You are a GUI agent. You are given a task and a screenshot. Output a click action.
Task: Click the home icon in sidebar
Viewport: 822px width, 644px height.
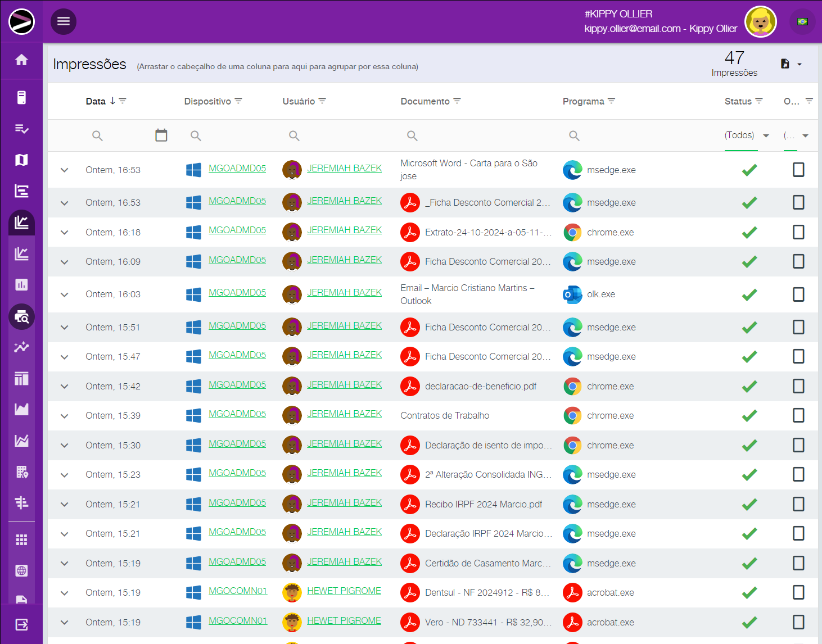(x=21, y=60)
